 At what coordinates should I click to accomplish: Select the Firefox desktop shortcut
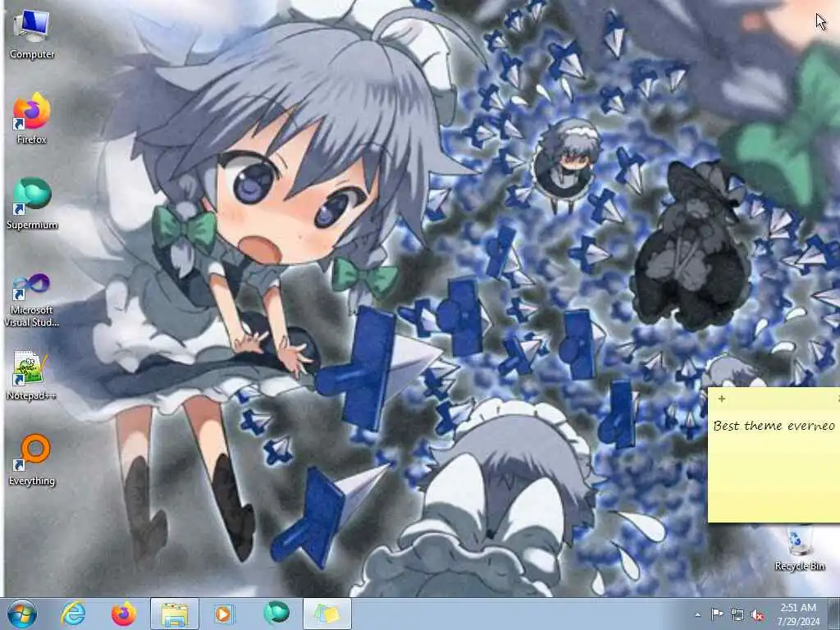pos(32,118)
